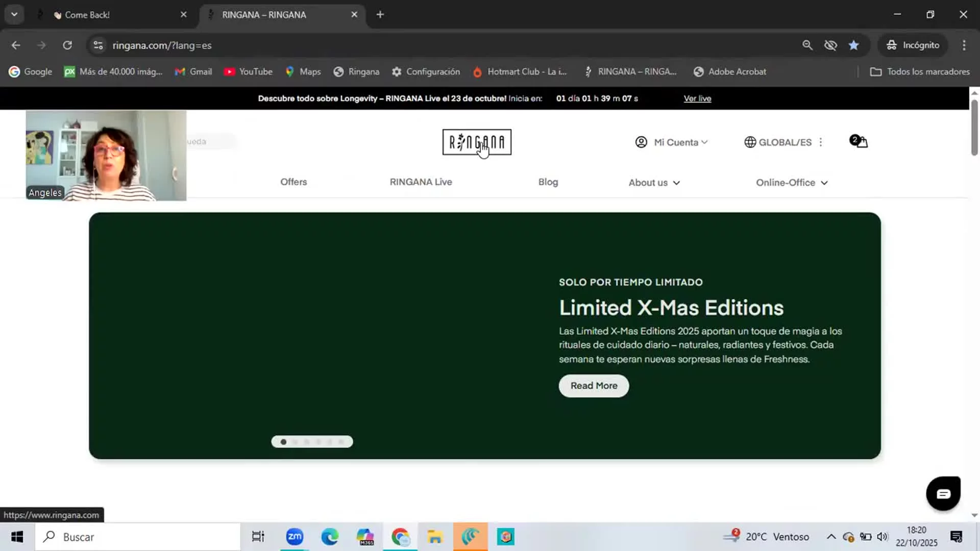Click the Incógnito profile button
The width and height of the screenshot is (980, 551).
(x=913, y=45)
